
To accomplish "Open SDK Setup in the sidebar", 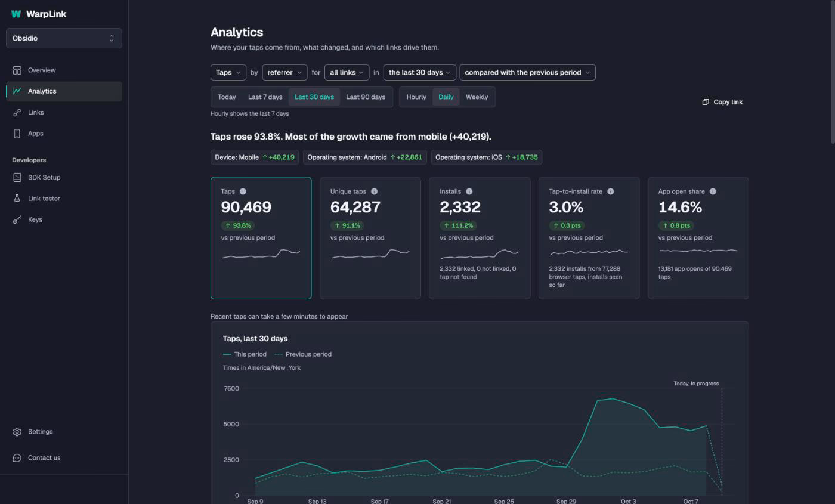I will pos(64,177).
